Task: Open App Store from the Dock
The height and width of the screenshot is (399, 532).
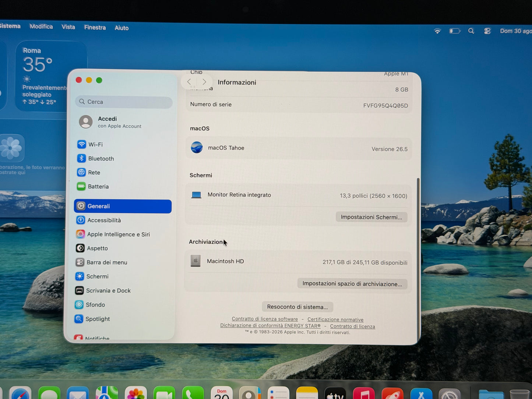Action: (421, 393)
